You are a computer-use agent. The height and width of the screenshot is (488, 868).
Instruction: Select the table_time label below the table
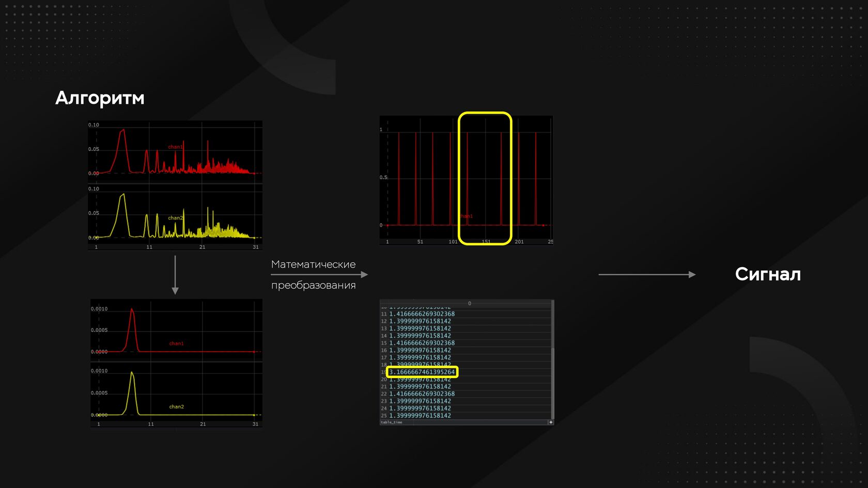[391, 422]
